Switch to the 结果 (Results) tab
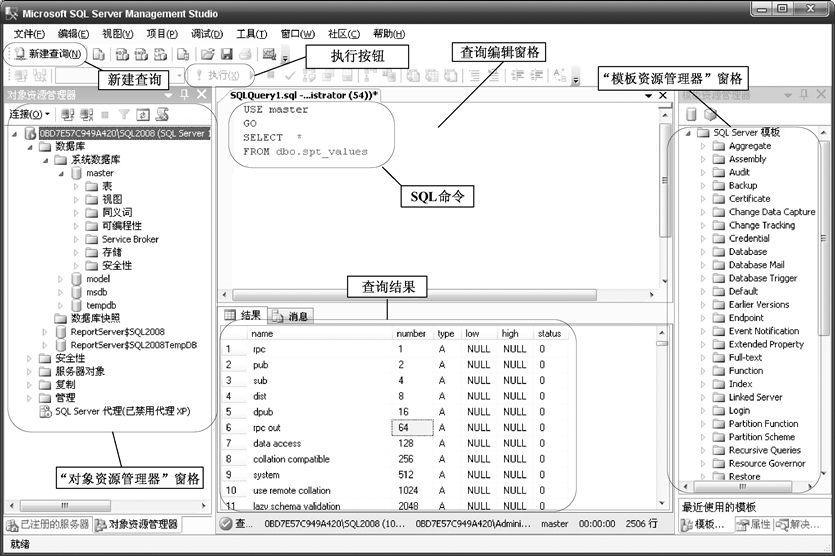Viewport: 835px width, 556px height. (244, 315)
